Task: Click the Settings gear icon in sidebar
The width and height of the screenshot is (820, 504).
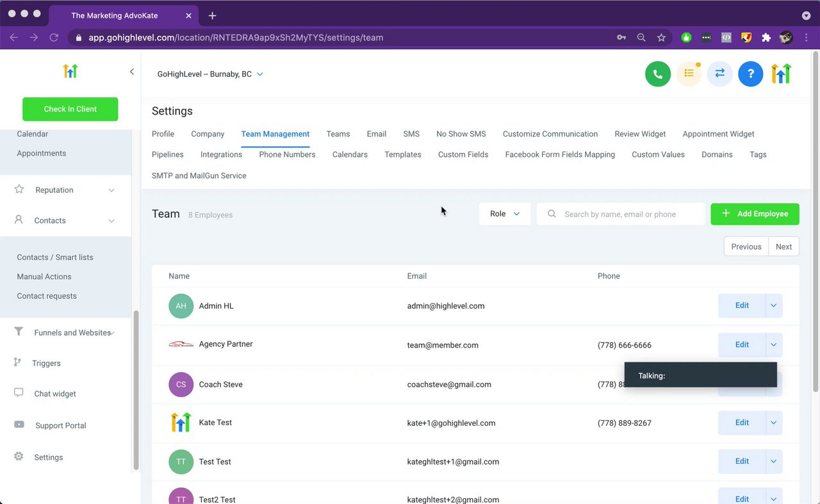Action: click(x=19, y=457)
